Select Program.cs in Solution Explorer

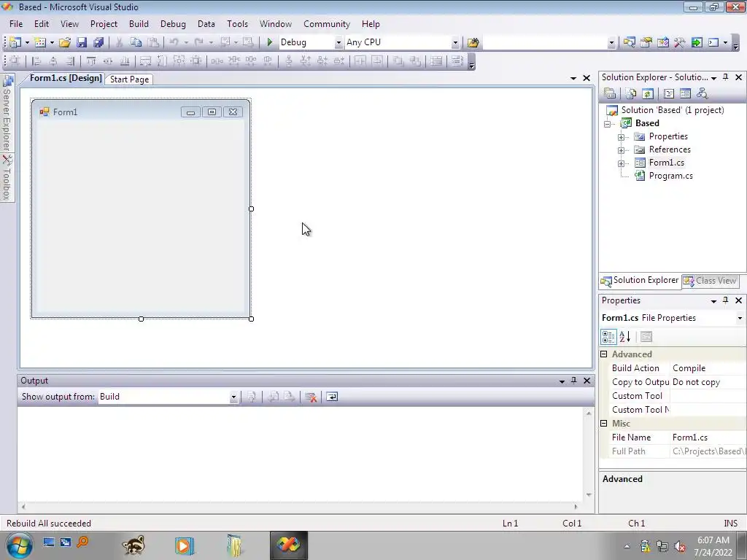pos(670,176)
